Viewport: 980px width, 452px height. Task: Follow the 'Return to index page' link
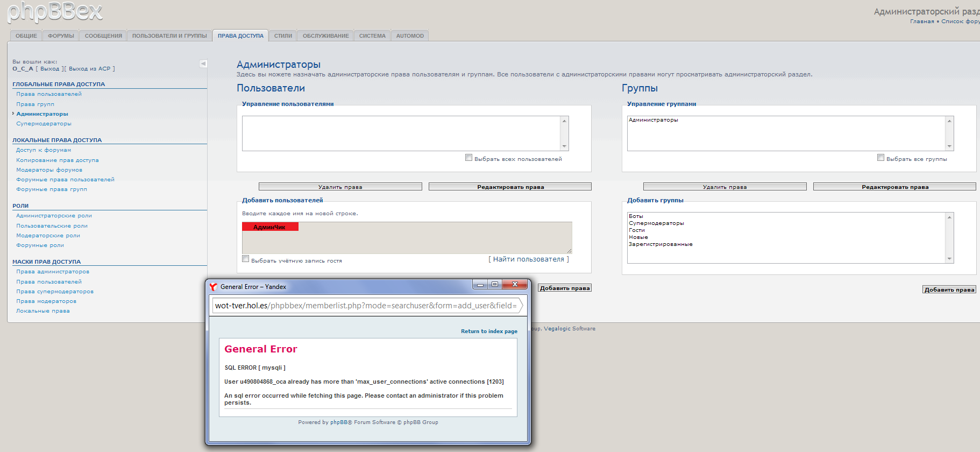pos(489,331)
